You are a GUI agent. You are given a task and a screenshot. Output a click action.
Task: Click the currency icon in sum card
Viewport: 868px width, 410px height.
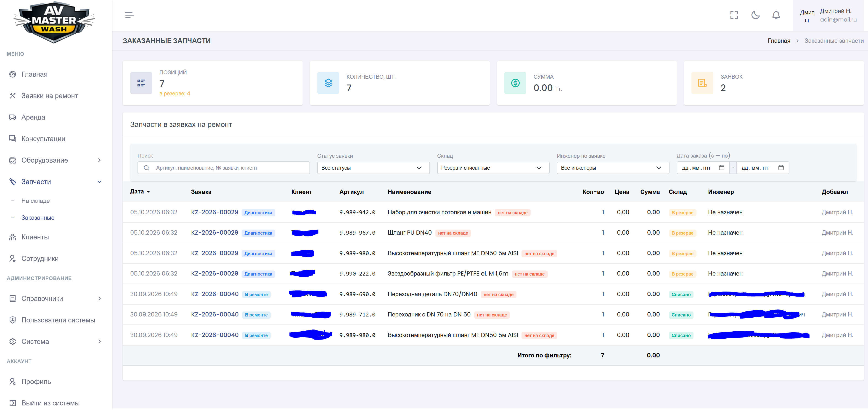point(515,83)
